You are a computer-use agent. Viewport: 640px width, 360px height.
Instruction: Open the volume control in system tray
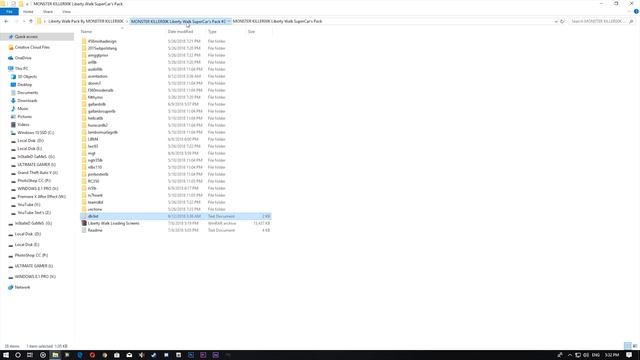pyautogui.click(x=586, y=355)
